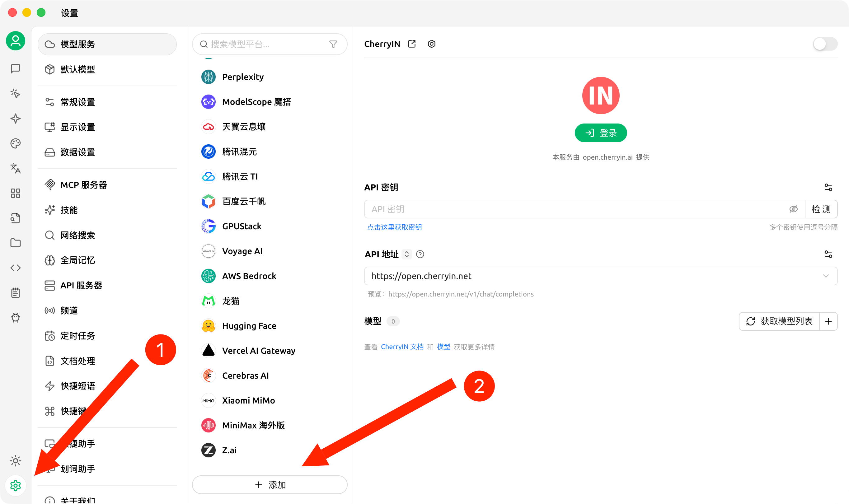Select Voyage AI provider

[x=270, y=251]
